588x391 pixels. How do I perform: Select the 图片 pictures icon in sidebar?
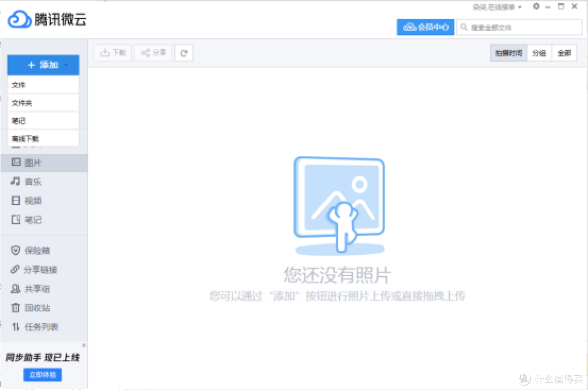(x=16, y=162)
